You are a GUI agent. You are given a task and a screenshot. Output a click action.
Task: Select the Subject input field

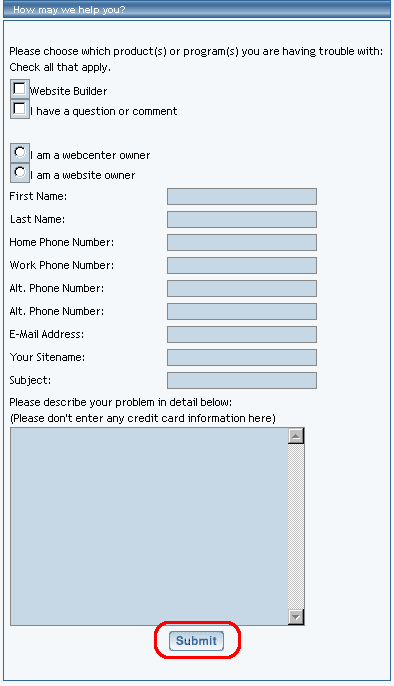point(242,380)
